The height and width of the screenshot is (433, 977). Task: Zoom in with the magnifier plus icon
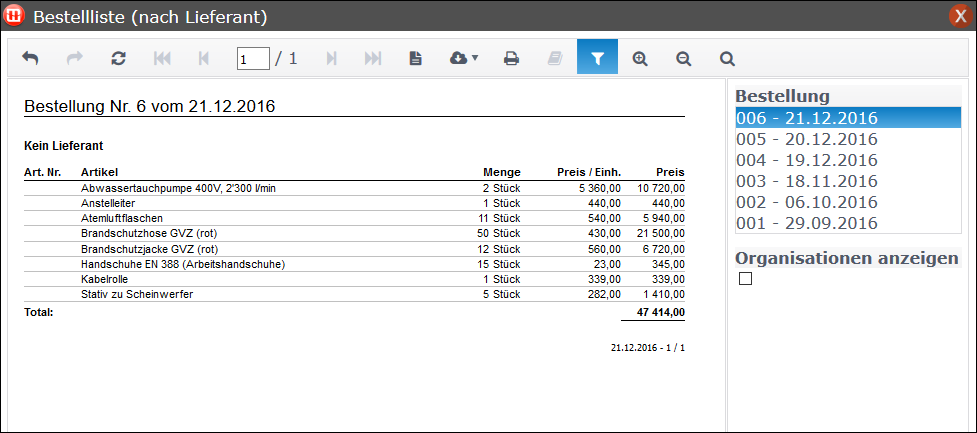pos(640,59)
